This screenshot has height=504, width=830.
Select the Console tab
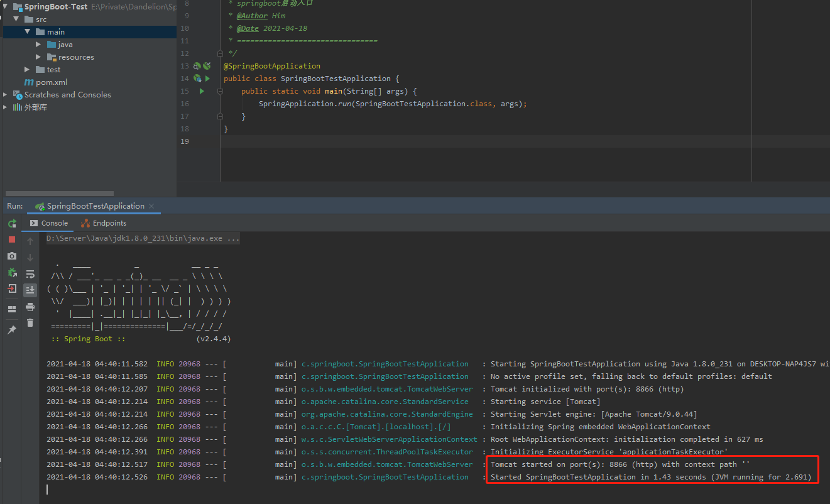pyautogui.click(x=49, y=223)
